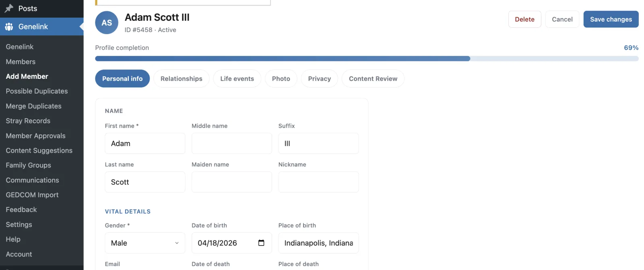Open Member Approvals page
The height and width of the screenshot is (270, 644).
pos(35,136)
